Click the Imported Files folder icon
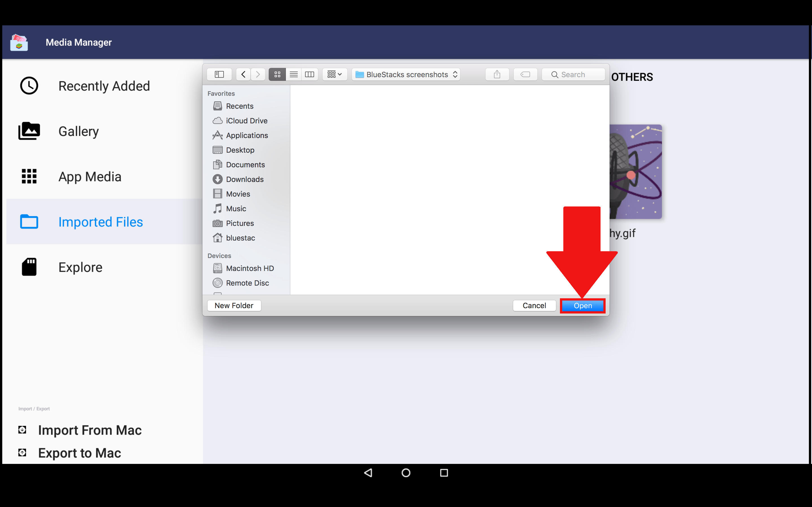The height and width of the screenshot is (507, 812). pos(29,222)
